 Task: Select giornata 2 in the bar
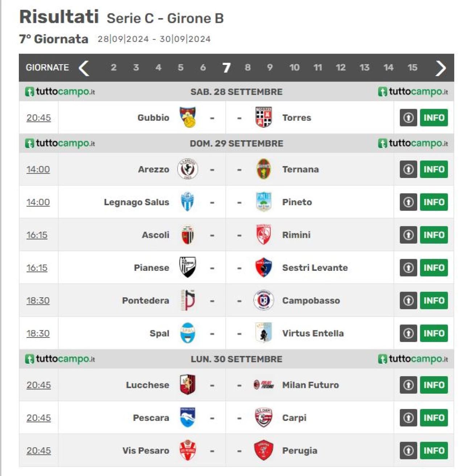pos(113,67)
